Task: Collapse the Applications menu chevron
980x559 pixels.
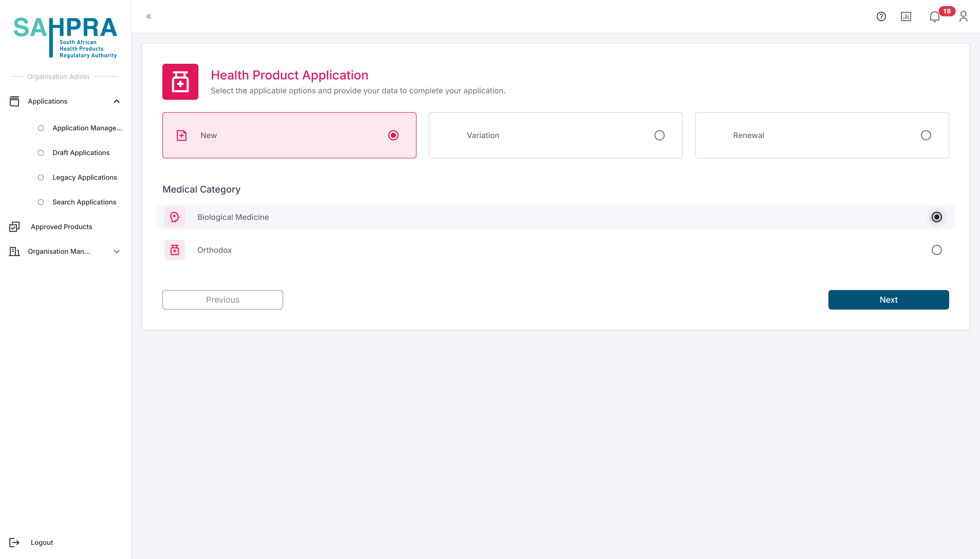Action: [x=117, y=101]
